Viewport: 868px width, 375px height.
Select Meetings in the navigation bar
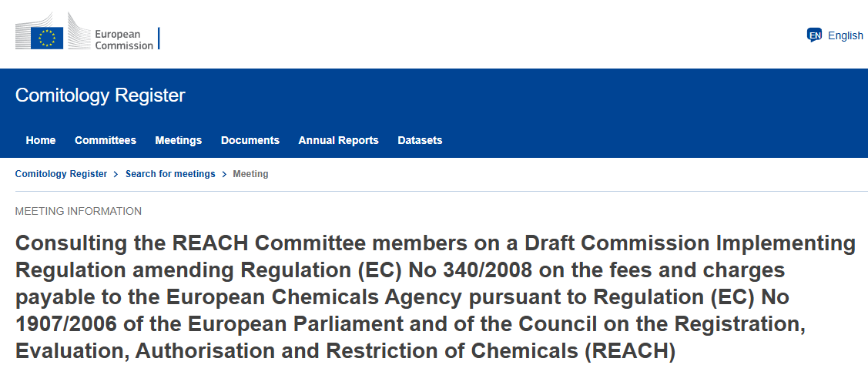click(179, 140)
